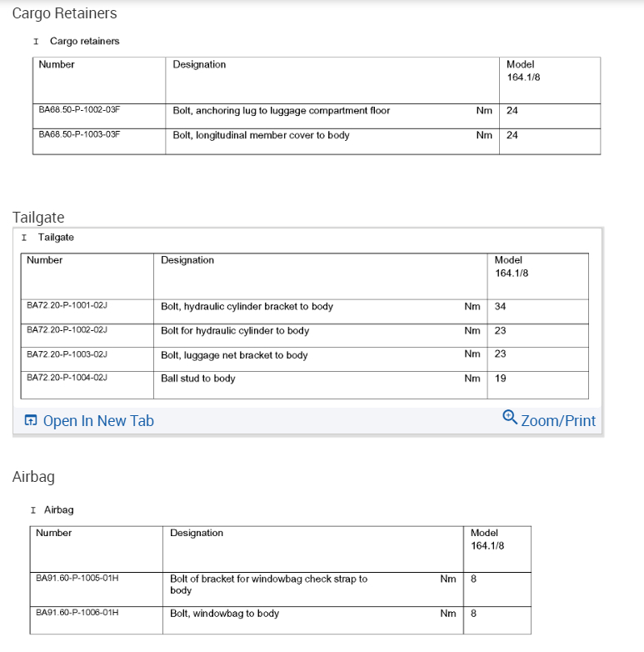Click the small icon beside Cargo retainers caption
This screenshot has width=644, height=652.
point(36,42)
